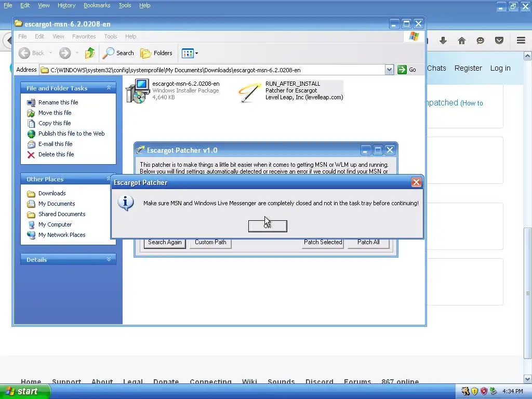This screenshot has width=532, height=399.
Task: Click the address path field
Action: [x=212, y=70]
